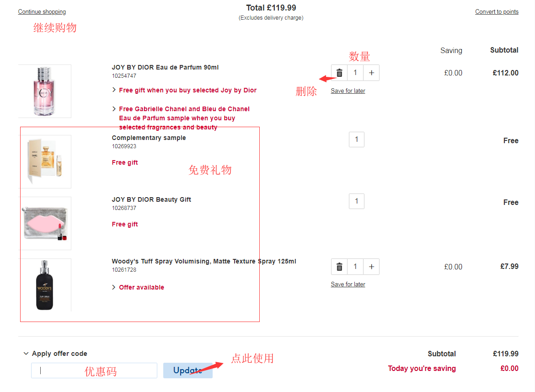Screen dimensions: 535x392
Task: Click product code 10254747
Action: point(124,76)
